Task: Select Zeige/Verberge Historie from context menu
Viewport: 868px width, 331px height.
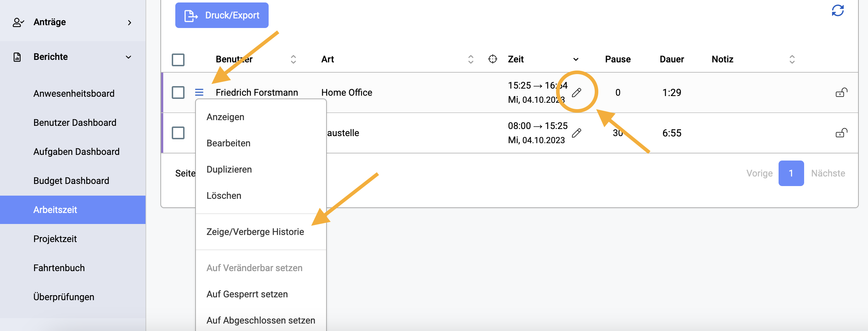Action: coord(255,232)
